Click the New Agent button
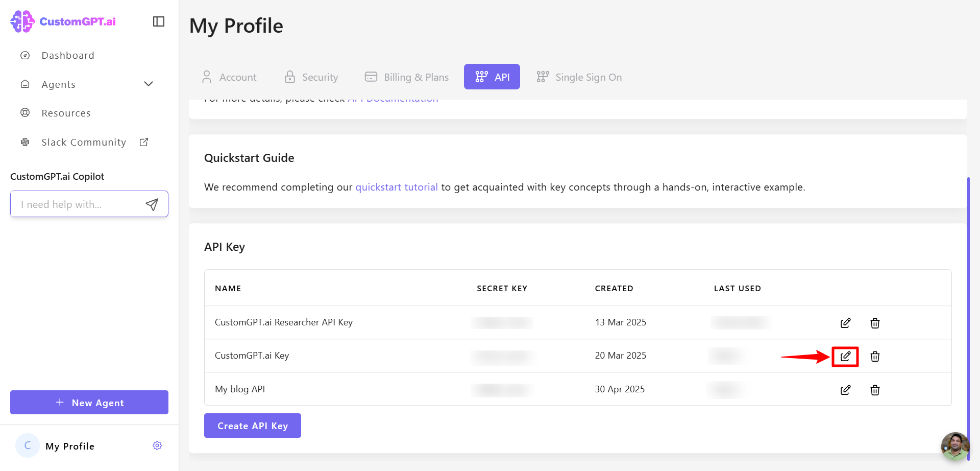 (x=89, y=403)
